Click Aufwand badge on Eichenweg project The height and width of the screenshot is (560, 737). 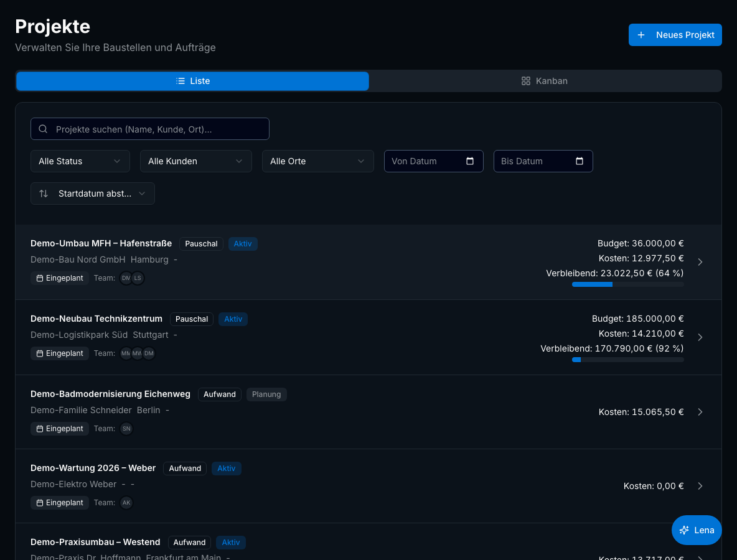[x=220, y=394]
